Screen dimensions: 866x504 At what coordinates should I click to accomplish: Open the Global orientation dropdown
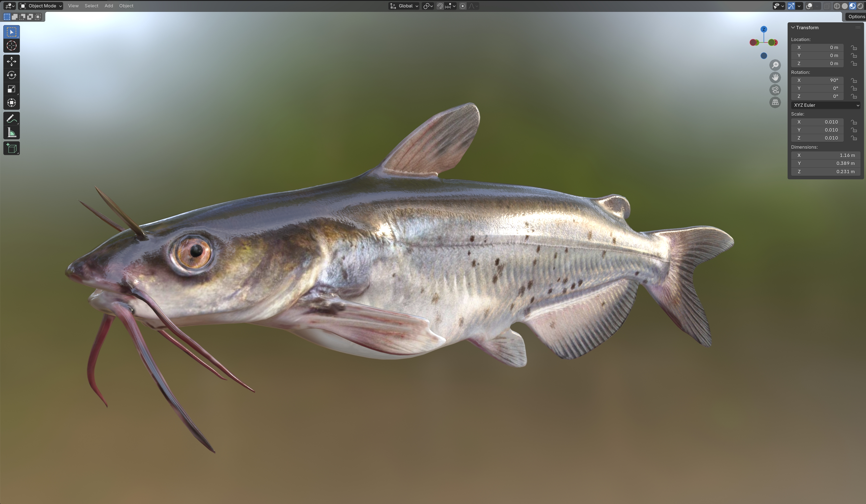pos(404,6)
